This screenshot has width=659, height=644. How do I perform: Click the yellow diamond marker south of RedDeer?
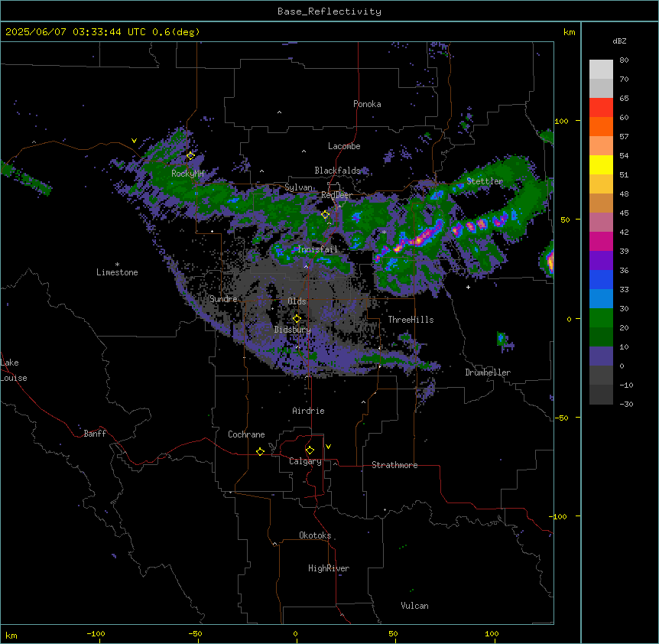coord(325,215)
